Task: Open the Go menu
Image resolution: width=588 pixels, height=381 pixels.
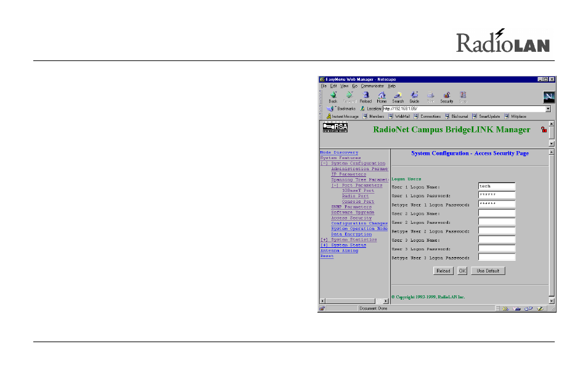Action: (x=354, y=86)
